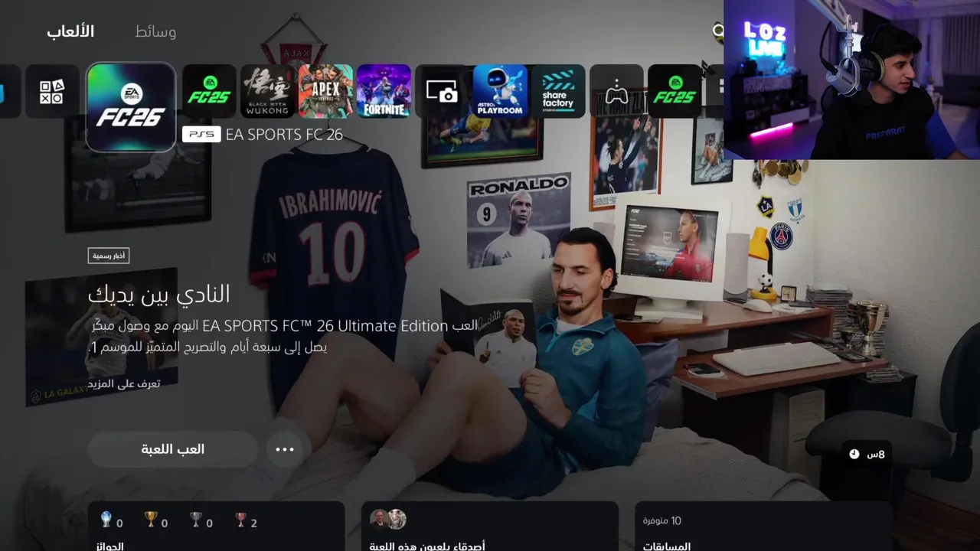Click the bronze trophy icon

241,520
